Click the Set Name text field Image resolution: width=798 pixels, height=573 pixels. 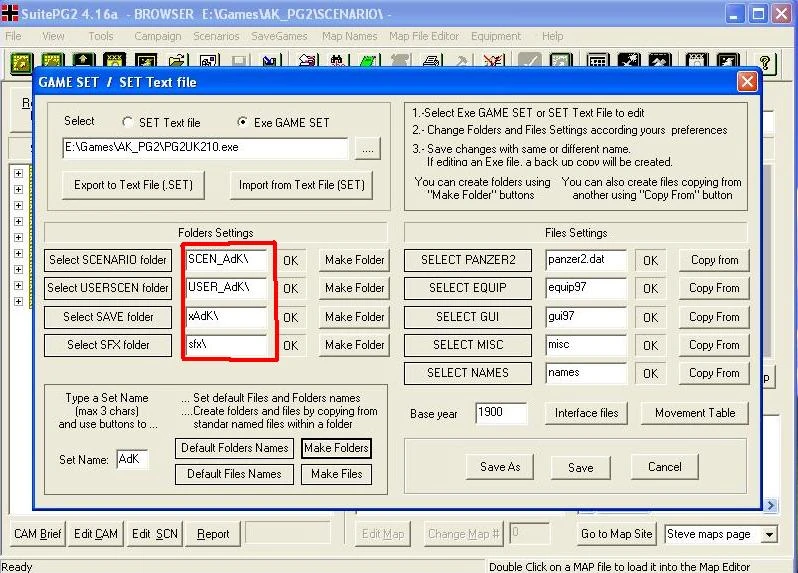click(x=130, y=460)
